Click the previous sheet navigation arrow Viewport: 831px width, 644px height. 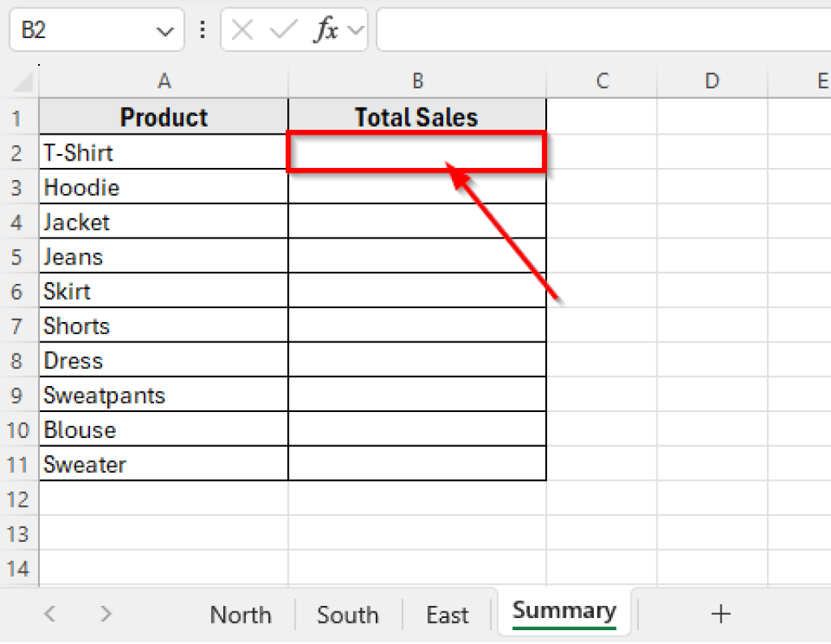click(49, 615)
